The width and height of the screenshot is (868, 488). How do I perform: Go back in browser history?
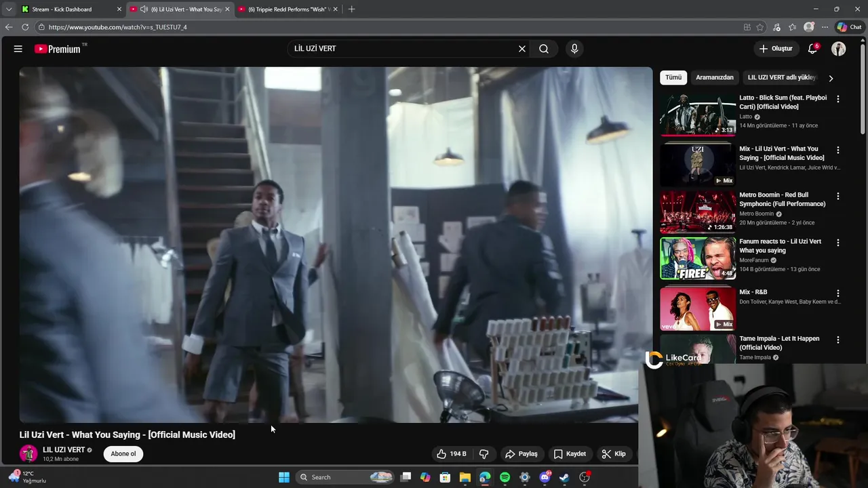coord(8,27)
